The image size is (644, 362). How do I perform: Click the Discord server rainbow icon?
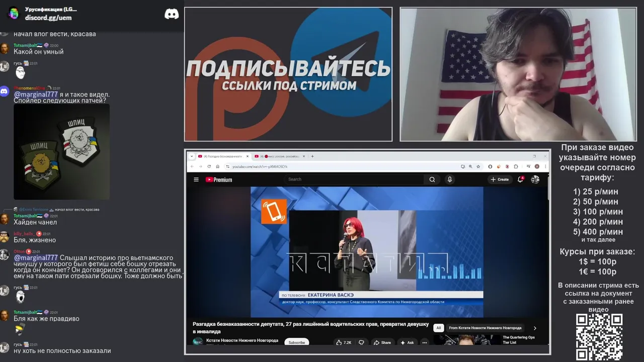click(x=14, y=13)
